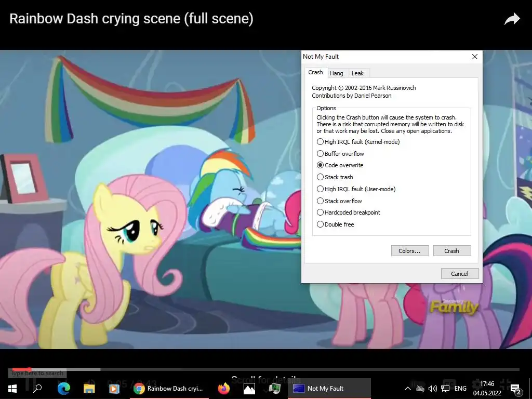Open the volume speaker tray icon
This screenshot has width=532, height=399.
tap(432, 389)
